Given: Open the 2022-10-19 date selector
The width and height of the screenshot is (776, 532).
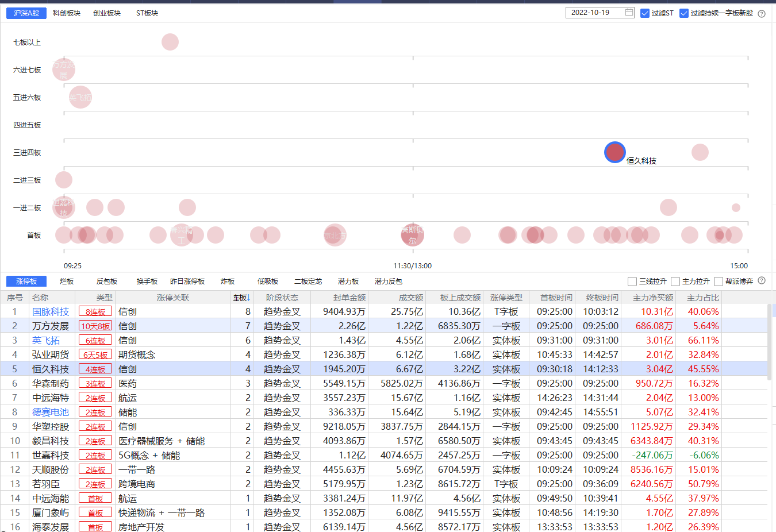Looking at the screenshot, I should (600, 13).
